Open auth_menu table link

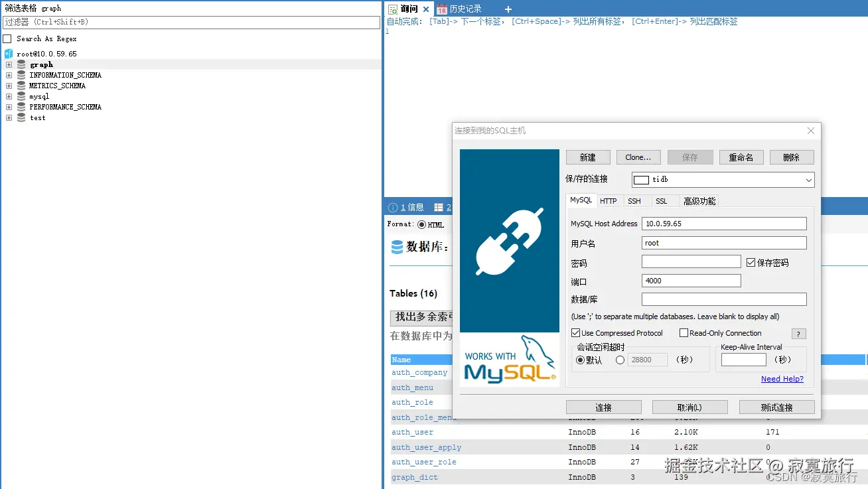(412, 387)
